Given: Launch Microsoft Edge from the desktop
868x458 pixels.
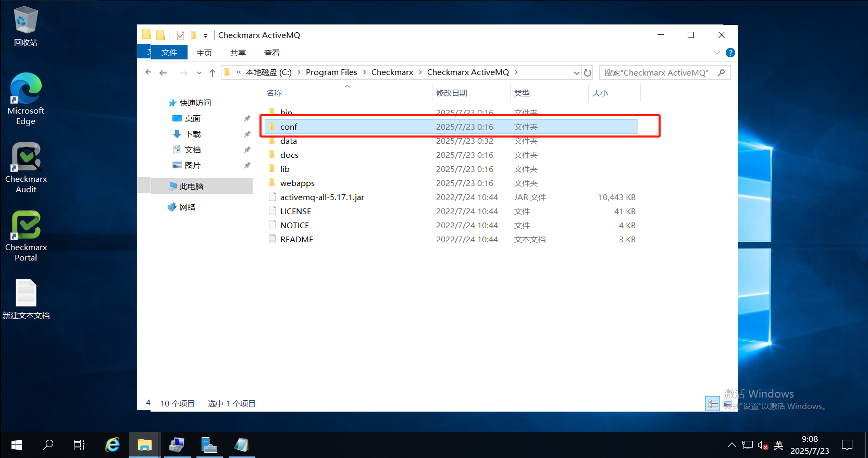Looking at the screenshot, I should click(26, 99).
